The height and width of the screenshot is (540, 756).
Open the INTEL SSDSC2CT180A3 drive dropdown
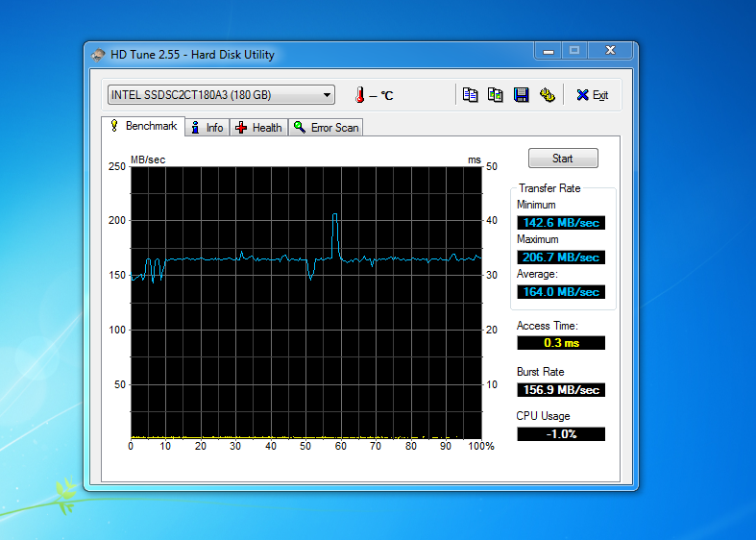point(221,95)
